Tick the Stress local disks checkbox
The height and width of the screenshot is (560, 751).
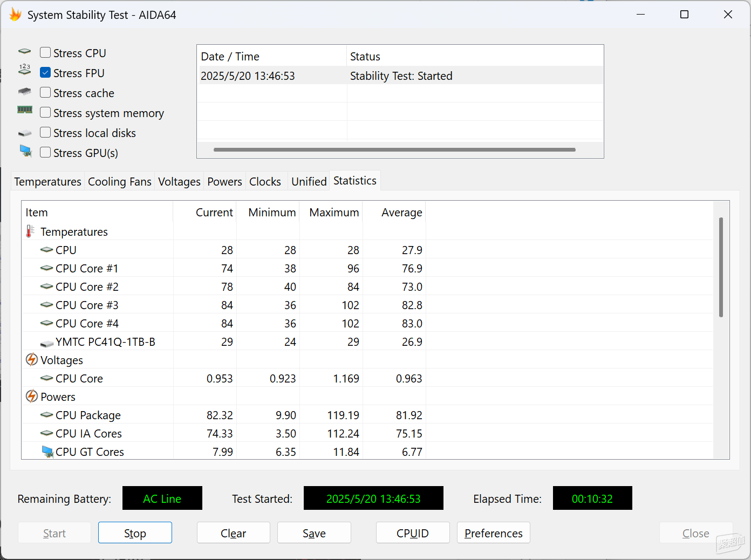click(x=45, y=132)
